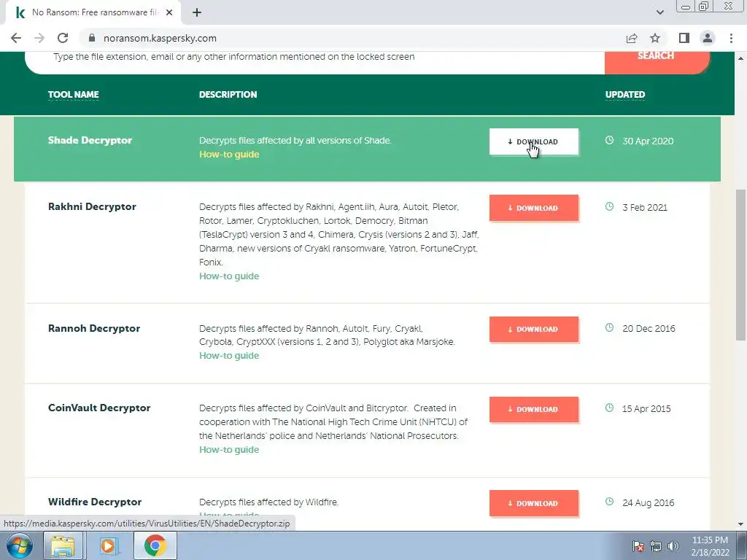Click the CoinVault Decryptor tool name
The height and width of the screenshot is (560, 747).
[99, 408]
